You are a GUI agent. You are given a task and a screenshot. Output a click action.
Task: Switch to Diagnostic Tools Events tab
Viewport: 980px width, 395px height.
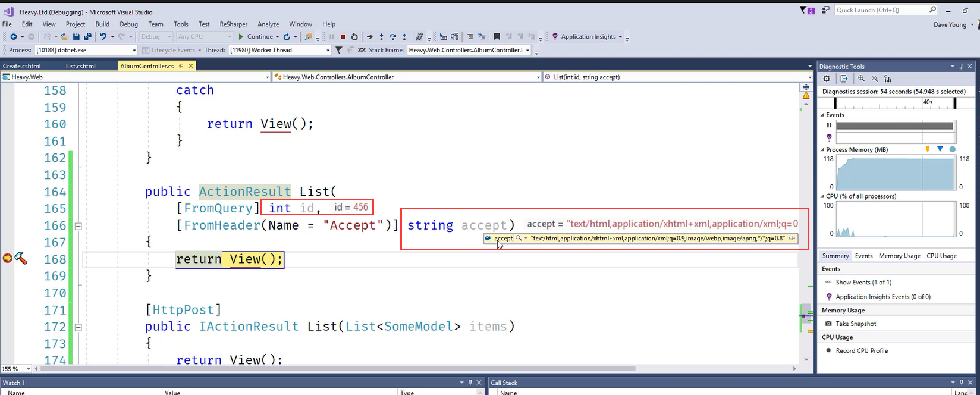pos(863,256)
